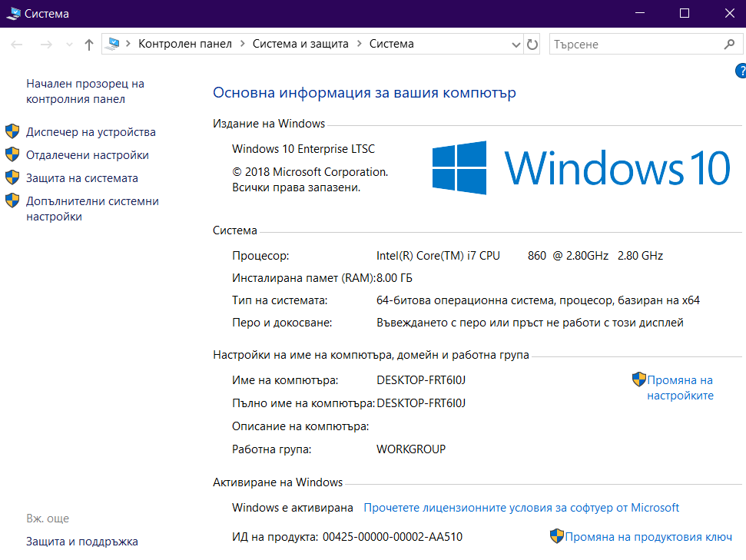This screenshot has width=746, height=560.
Task: Select the Система и защита breadcrumb
Action: tap(300, 44)
